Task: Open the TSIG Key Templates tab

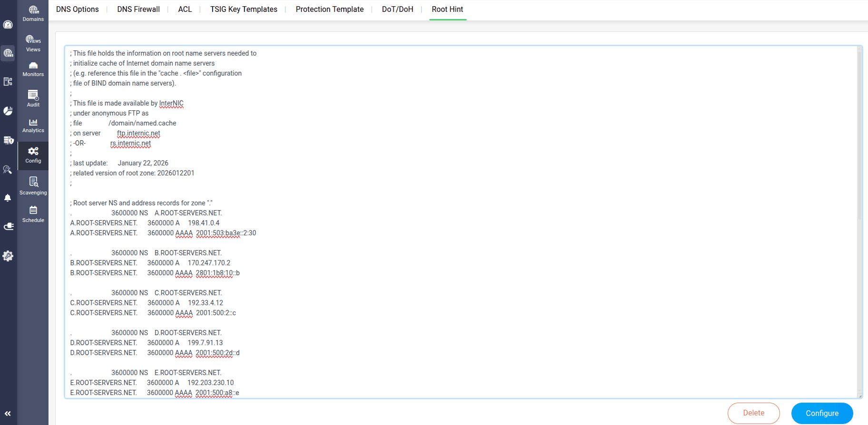Action: click(244, 10)
